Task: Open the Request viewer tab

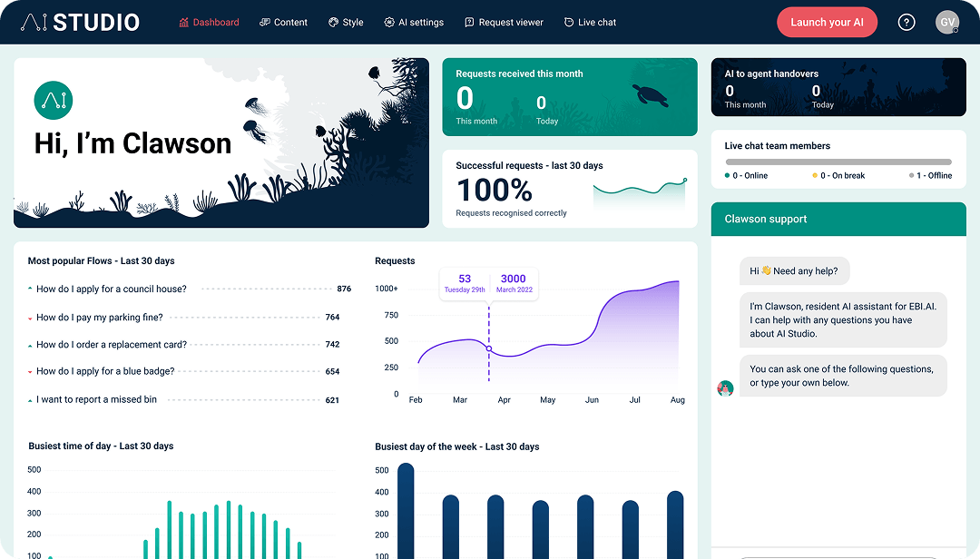Action: (x=504, y=23)
